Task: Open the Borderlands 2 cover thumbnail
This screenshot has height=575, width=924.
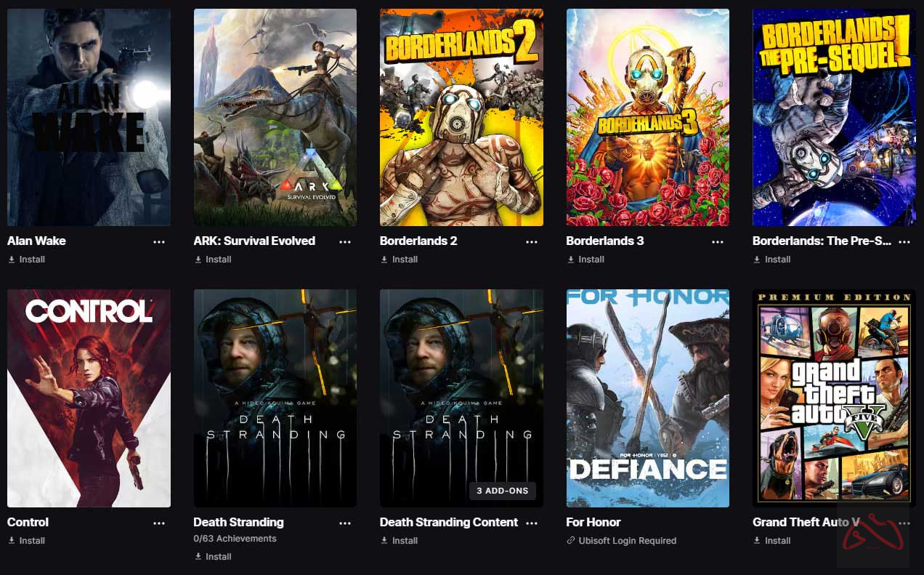Action: 461,117
